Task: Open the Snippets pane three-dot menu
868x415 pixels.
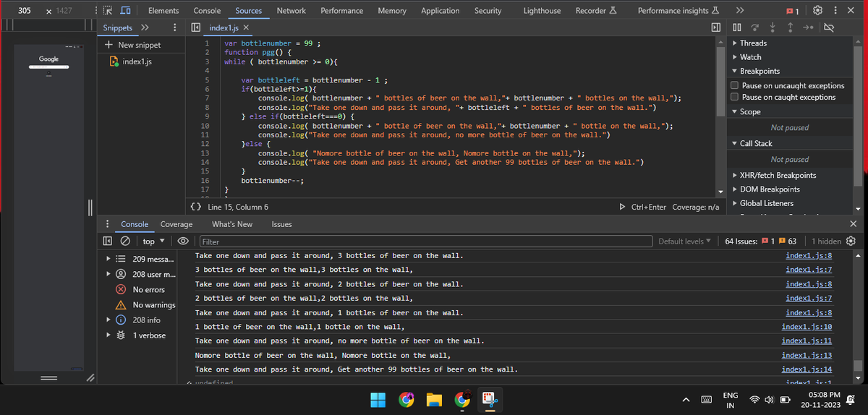Action: pyautogui.click(x=175, y=27)
